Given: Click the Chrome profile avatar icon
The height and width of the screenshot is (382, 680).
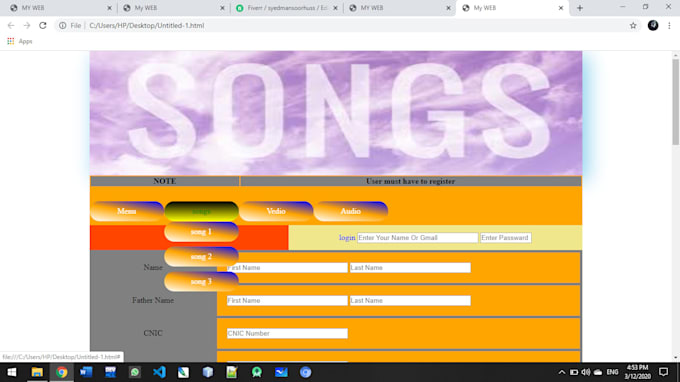Looking at the screenshot, I should 653,26.
